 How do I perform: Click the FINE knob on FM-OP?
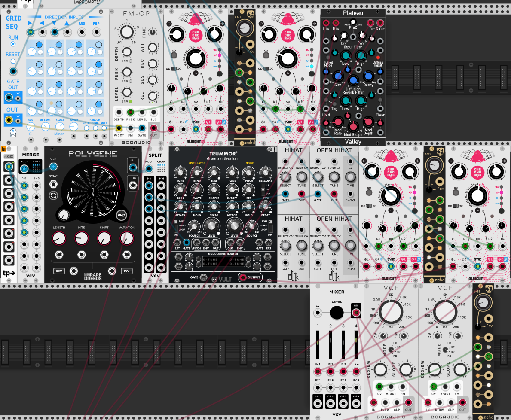coord(152,32)
